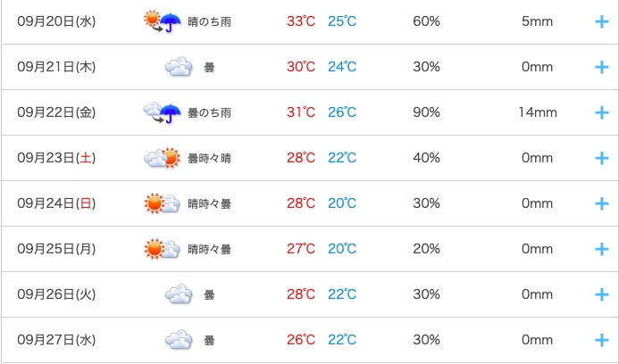
Task: Click the 14mm precipitation value
Action: pos(538,112)
